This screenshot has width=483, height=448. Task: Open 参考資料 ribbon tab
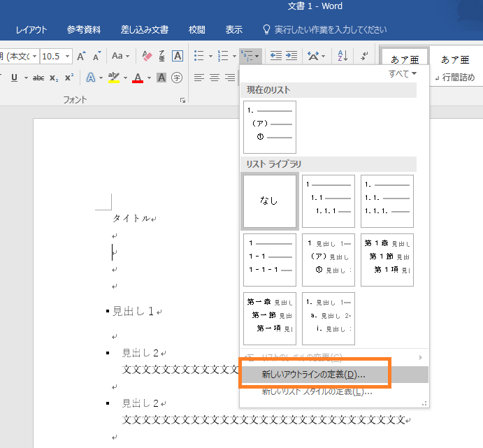(84, 30)
